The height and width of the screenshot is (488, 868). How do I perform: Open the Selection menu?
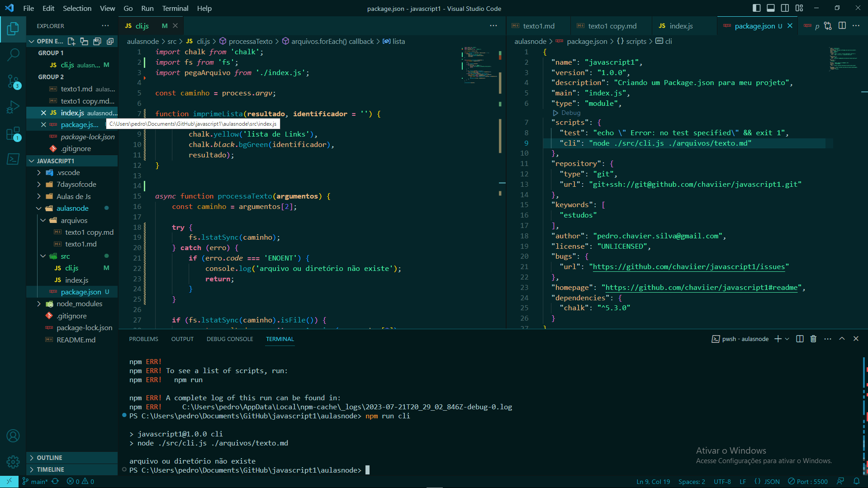(77, 8)
